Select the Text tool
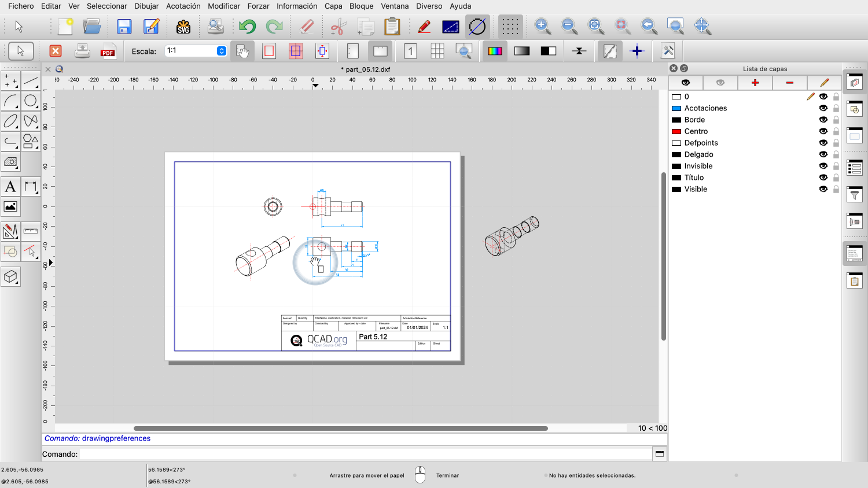This screenshot has height=488, width=868. [x=10, y=187]
